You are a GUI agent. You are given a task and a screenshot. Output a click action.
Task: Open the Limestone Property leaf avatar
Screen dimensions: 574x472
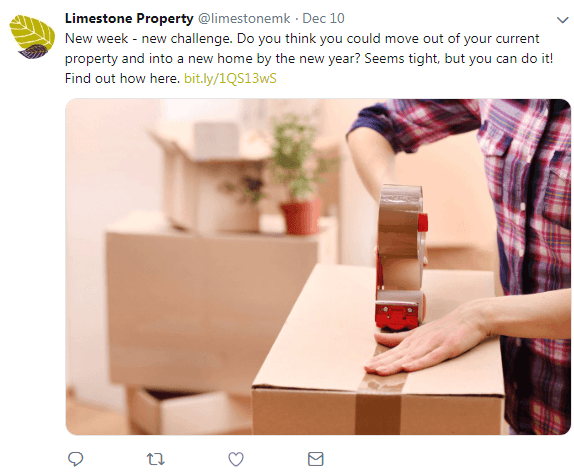tap(32, 37)
